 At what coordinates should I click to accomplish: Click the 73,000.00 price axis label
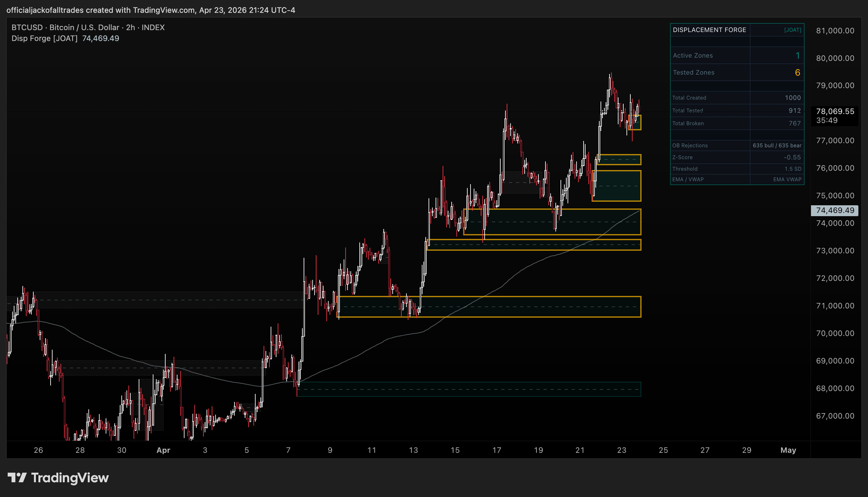(x=835, y=250)
